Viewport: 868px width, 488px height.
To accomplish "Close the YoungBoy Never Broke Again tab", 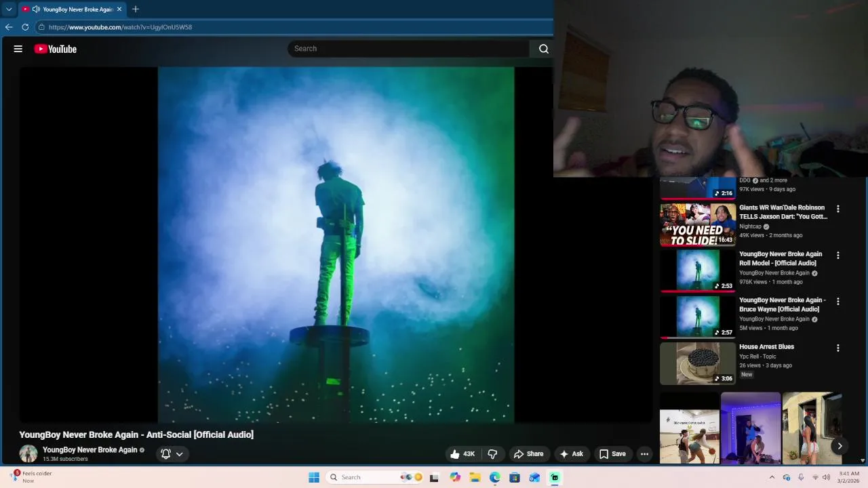I will pos(119,9).
